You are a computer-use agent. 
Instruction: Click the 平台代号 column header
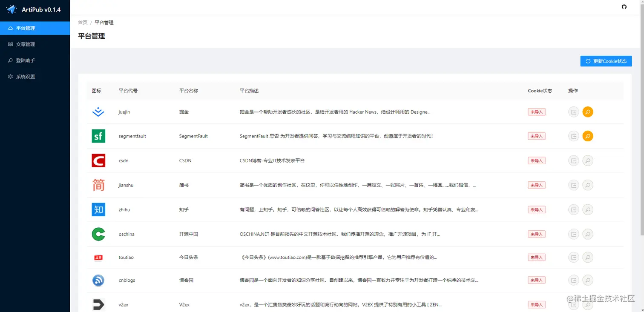tap(128, 91)
